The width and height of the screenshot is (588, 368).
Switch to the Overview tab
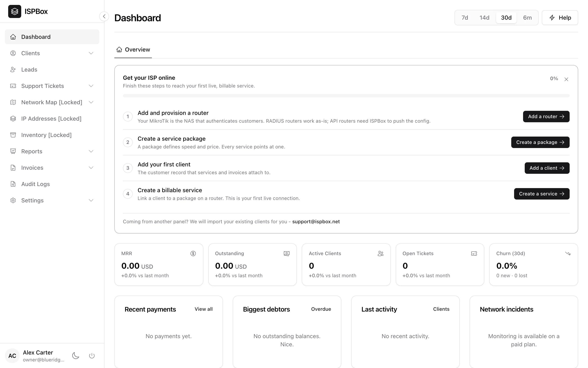pos(133,50)
